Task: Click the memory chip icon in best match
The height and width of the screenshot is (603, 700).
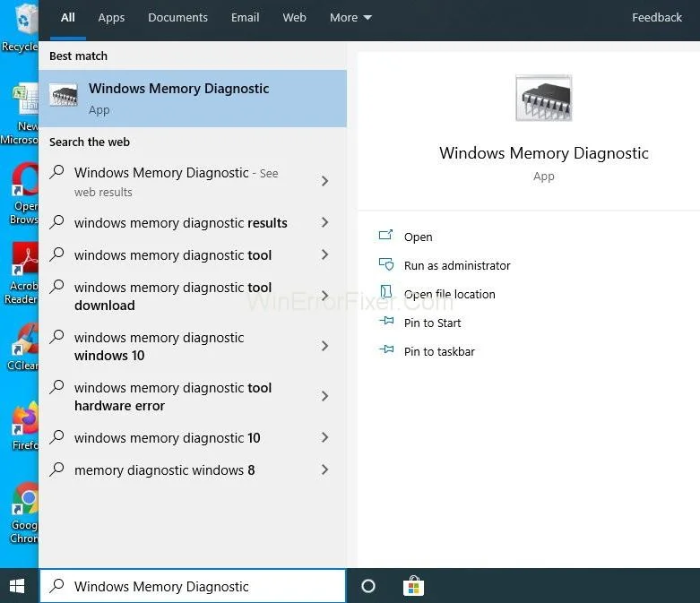Action: point(64,95)
